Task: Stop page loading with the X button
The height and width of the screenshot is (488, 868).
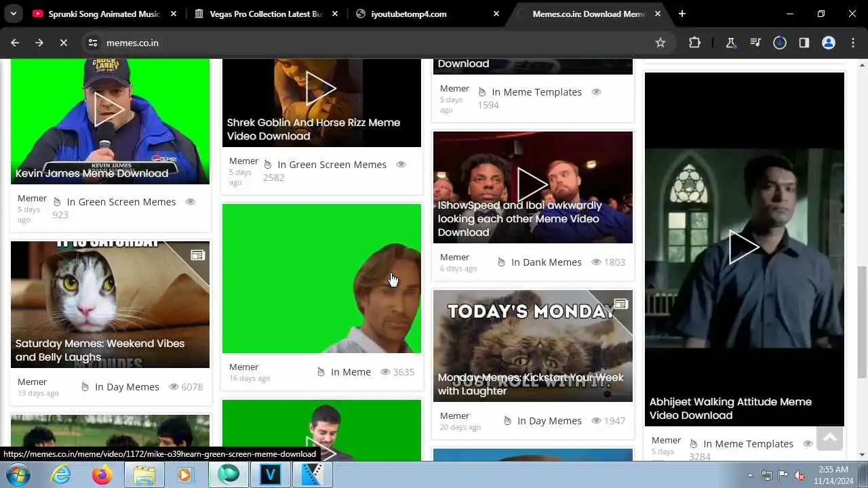Action: tap(64, 43)
